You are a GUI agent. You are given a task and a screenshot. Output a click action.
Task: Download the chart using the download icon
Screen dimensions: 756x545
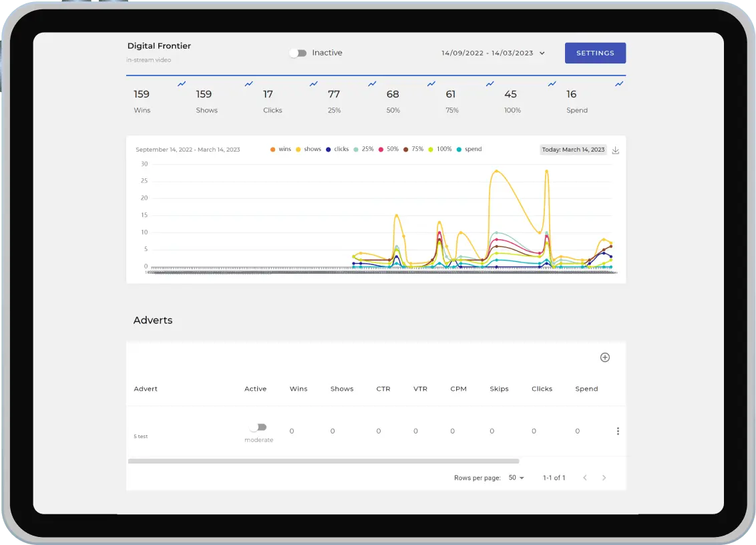[x=616, y=150]
